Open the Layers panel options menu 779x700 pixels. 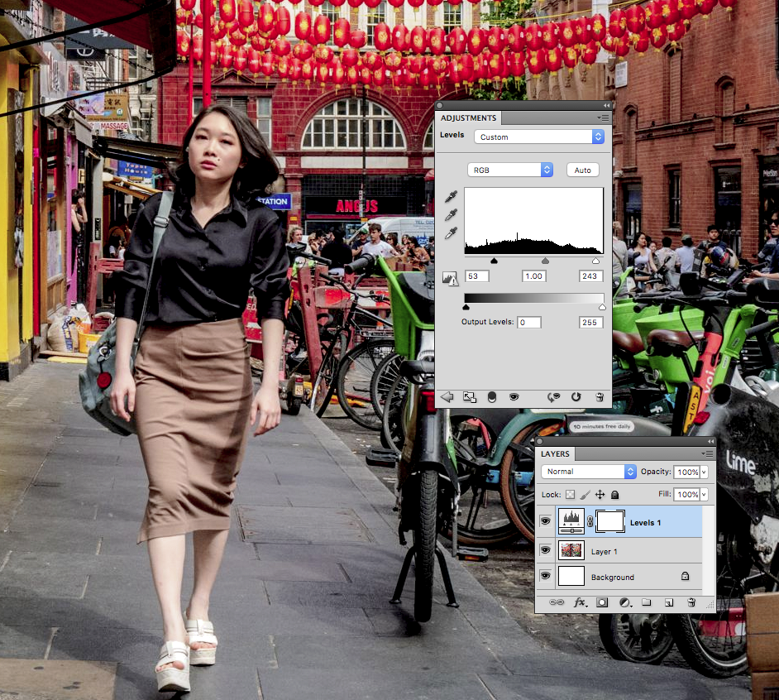coord(708,453)
